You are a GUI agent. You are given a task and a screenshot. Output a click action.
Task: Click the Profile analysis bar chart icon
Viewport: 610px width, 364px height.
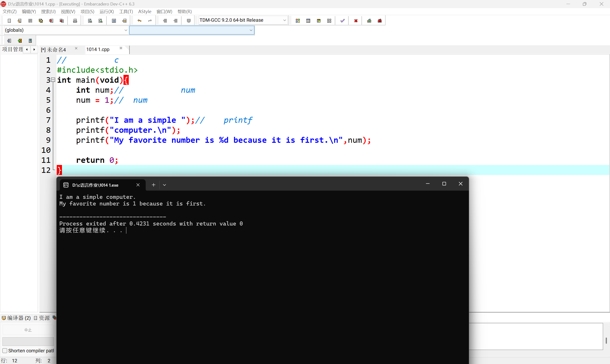(x=369, y=21)
